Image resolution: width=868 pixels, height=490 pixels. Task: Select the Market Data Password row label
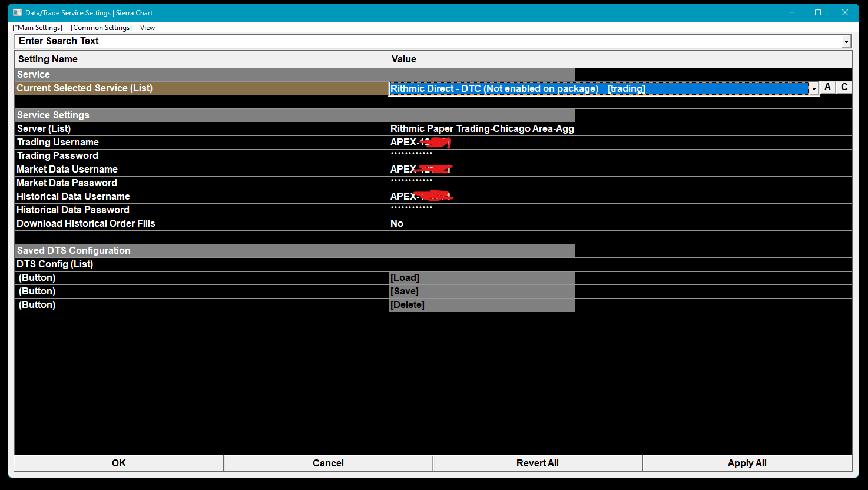(x=201, y=183)
